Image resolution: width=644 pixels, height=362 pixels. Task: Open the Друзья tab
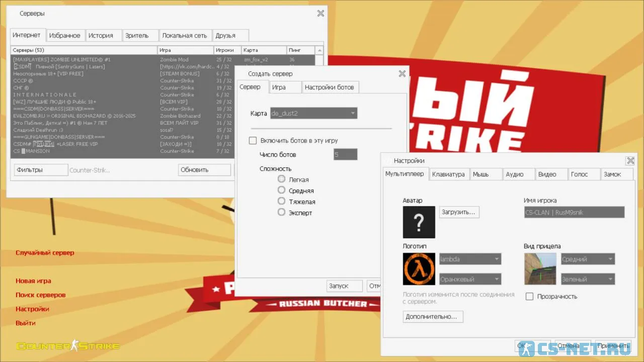230,36
